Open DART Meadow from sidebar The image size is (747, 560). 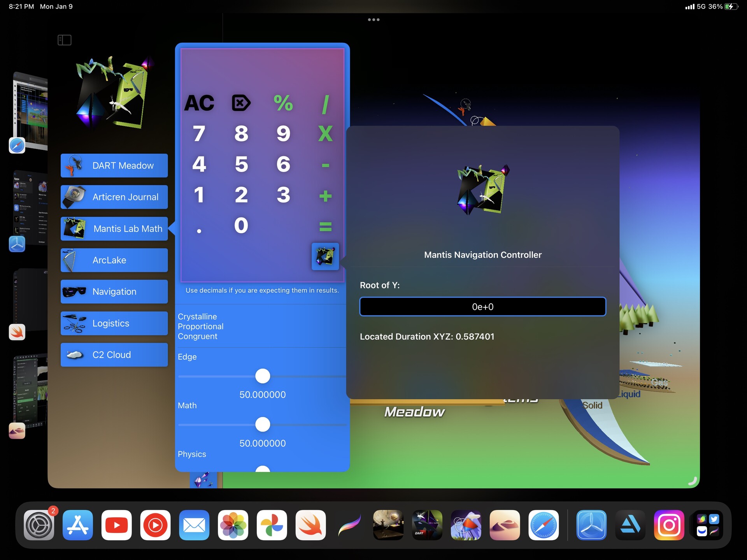coord(114,165)
